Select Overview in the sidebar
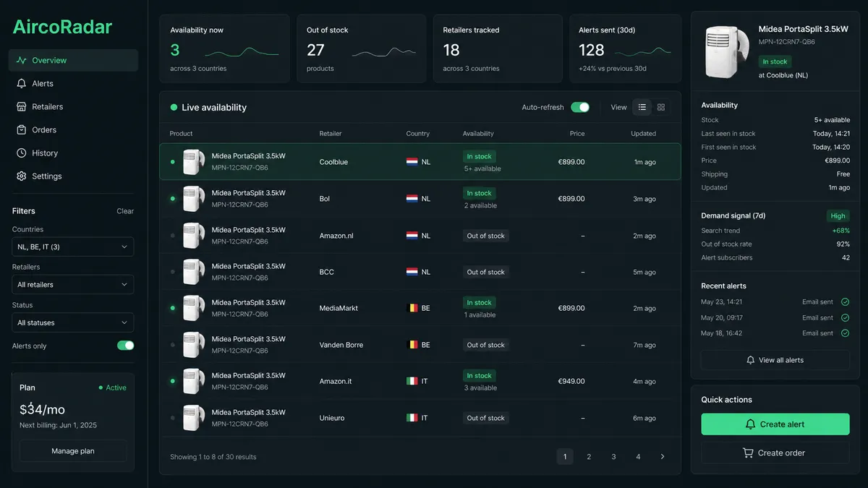The width and height of the screenshot is (868, 488). coord(73,60)
